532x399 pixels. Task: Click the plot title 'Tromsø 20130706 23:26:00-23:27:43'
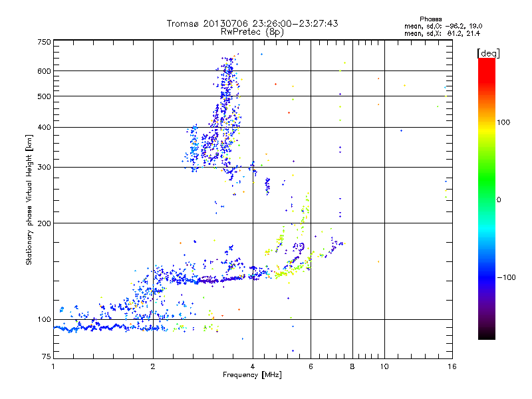click(252, 23)
